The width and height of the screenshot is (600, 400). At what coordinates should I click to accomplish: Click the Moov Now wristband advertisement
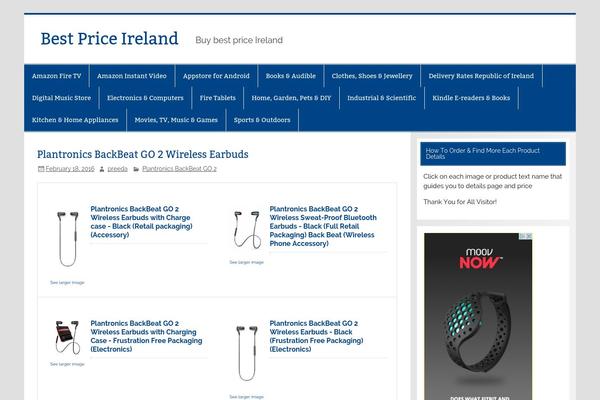pyautogui.click(x=478, y=316)
